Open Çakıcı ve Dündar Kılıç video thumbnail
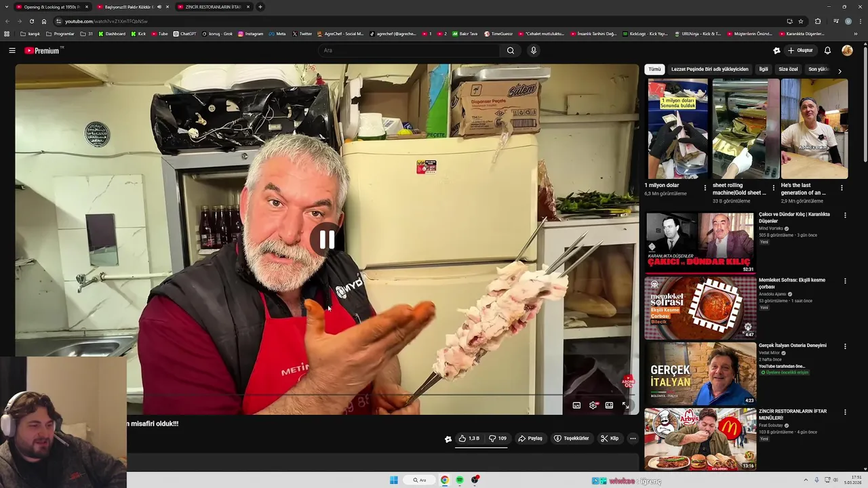The width and height of the screenshot is (868, 488). coord(700,243)
